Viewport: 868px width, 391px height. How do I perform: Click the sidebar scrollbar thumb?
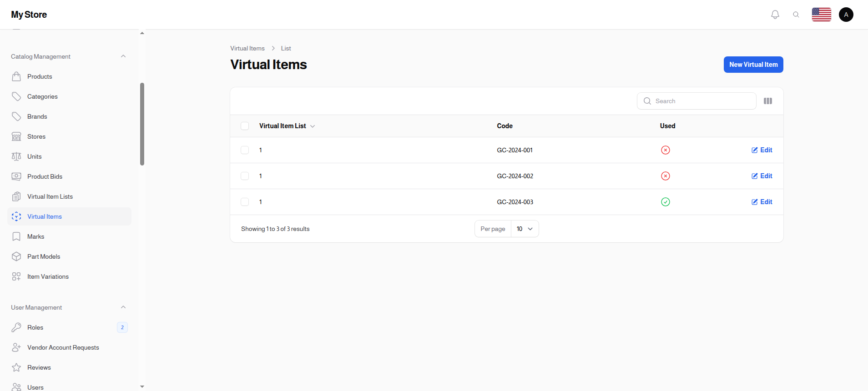coord(142,124)
